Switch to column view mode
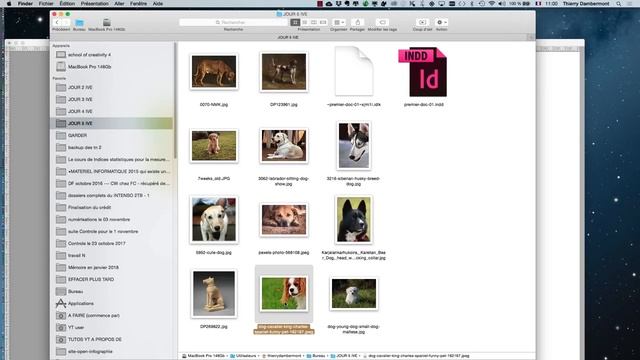640x360 pixels. [314, 22]
